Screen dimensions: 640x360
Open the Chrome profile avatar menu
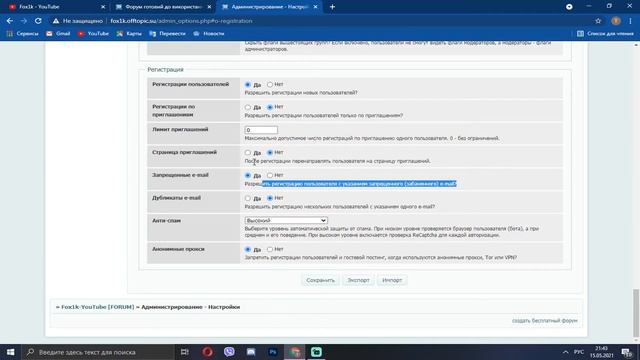click(616, 21)
